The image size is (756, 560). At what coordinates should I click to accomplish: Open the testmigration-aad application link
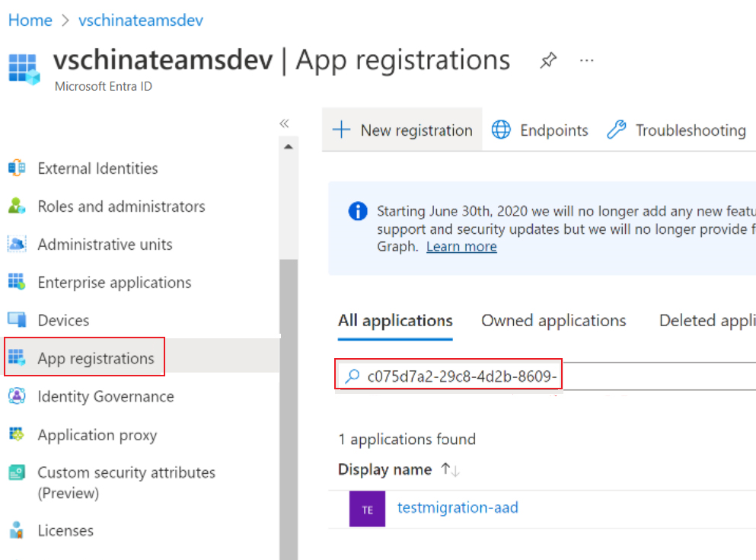click(x=458, y=507)
